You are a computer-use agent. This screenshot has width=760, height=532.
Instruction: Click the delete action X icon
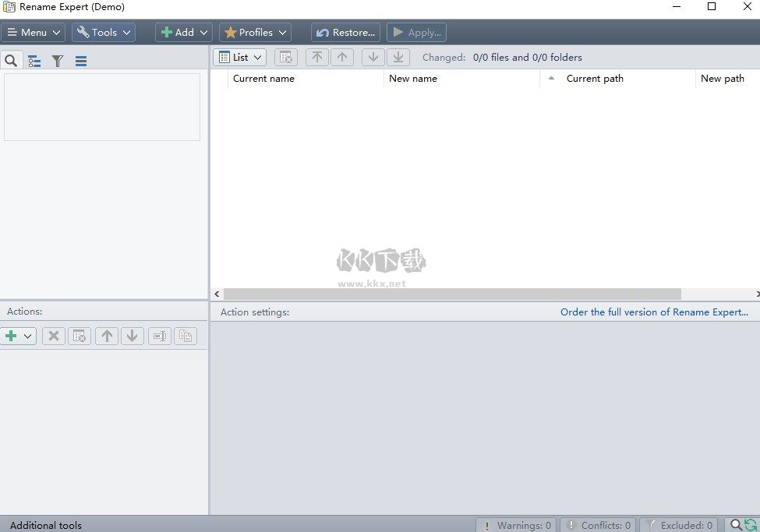pos(53,336)
